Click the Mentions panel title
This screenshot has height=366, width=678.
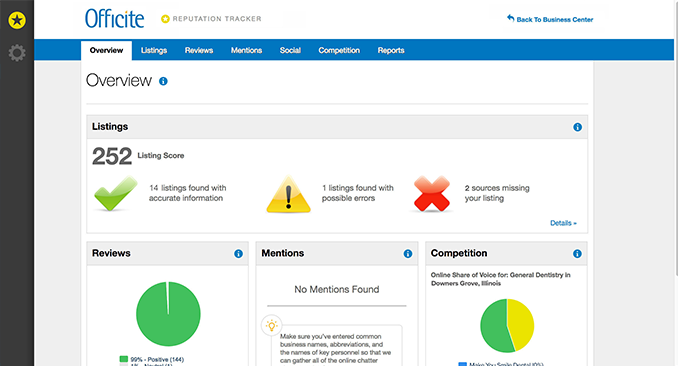pos(283,253)
